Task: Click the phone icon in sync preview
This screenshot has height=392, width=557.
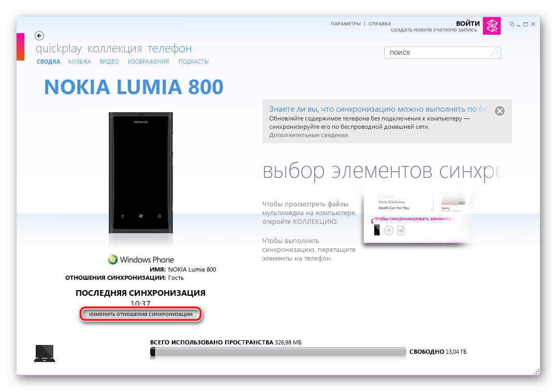Action: coord(377,230)
